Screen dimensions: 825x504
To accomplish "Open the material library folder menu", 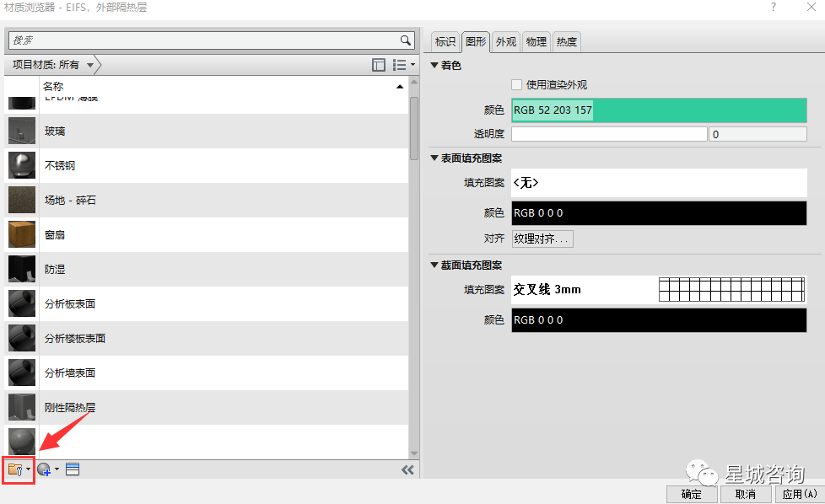I will (18, 469).
